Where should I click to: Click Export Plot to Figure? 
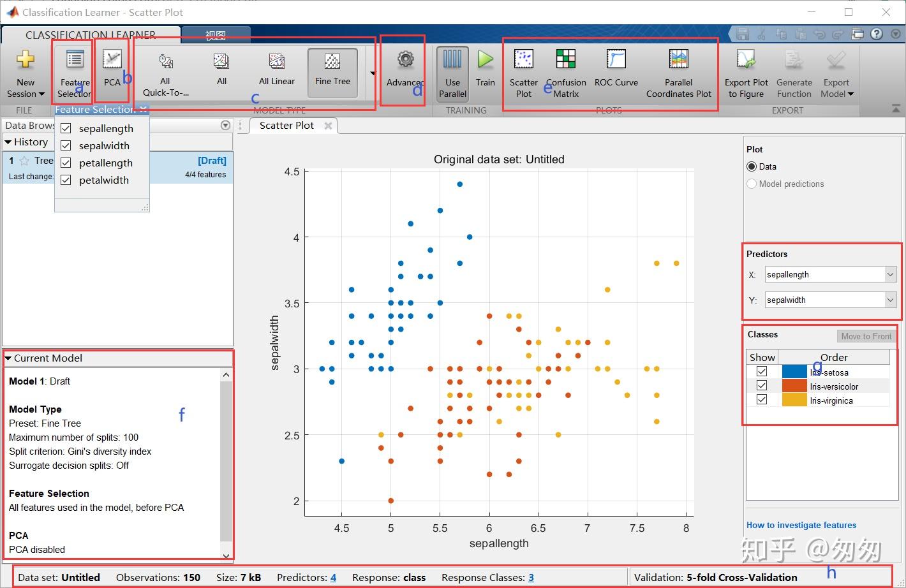click(746, 70)
